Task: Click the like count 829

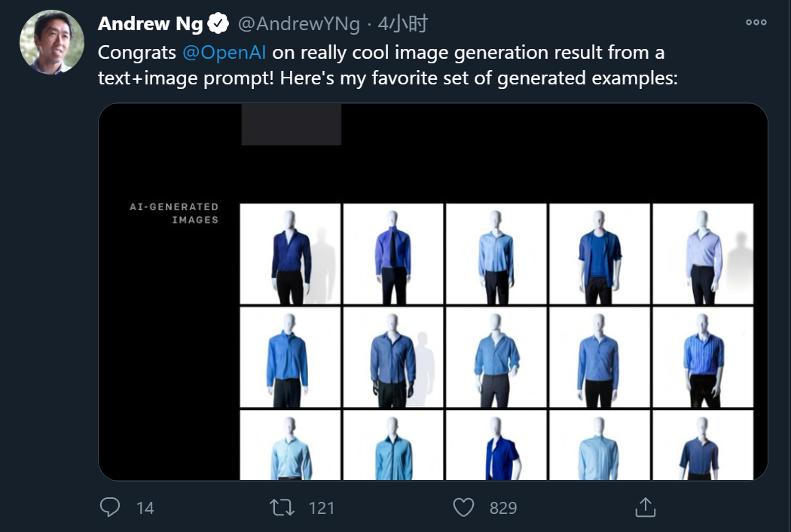Action: [503, 508]
